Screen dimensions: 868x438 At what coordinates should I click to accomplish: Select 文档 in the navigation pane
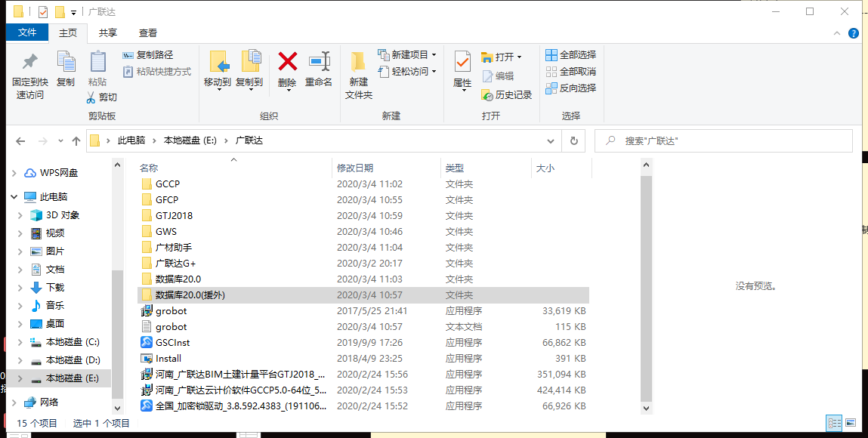tap(55, 270)
